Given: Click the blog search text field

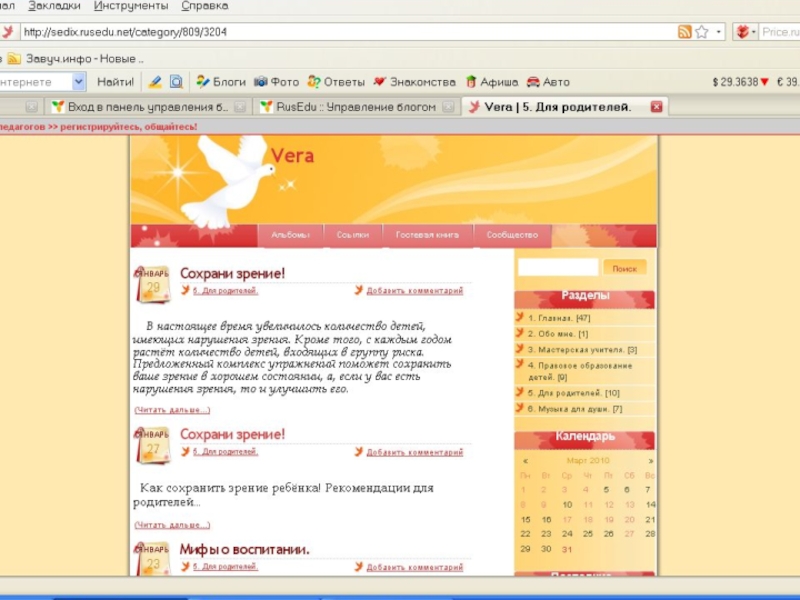Looking at the screenshot, I should 558,268.
